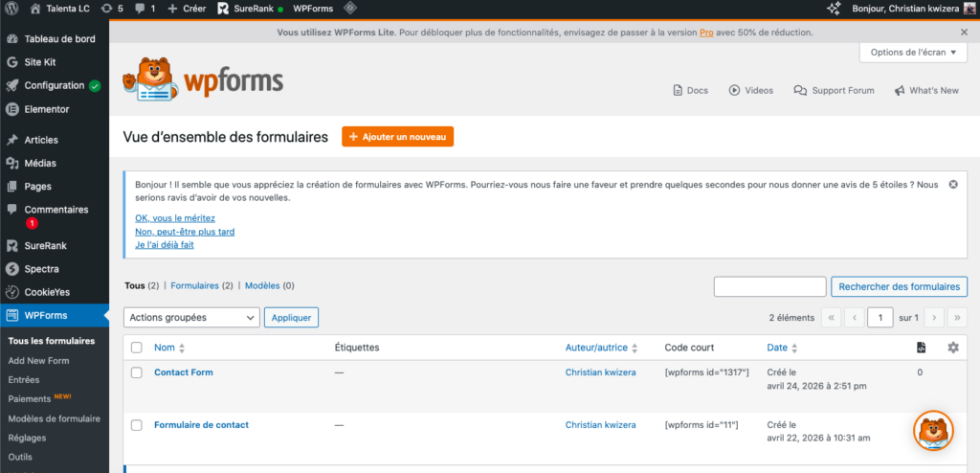Dismiss the WPForms Lite upgrade banner
The image size is (980, 473).
pos(964,32)
